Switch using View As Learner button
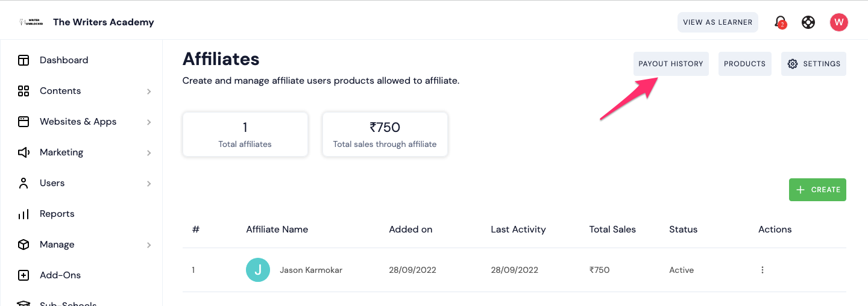 coord(717,22)
